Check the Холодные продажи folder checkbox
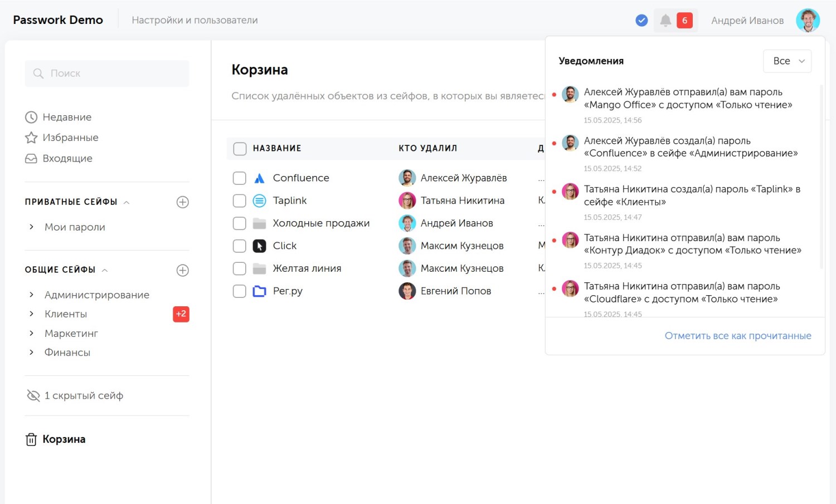Viewport: 836px width, 504px height. click(240, 223)
